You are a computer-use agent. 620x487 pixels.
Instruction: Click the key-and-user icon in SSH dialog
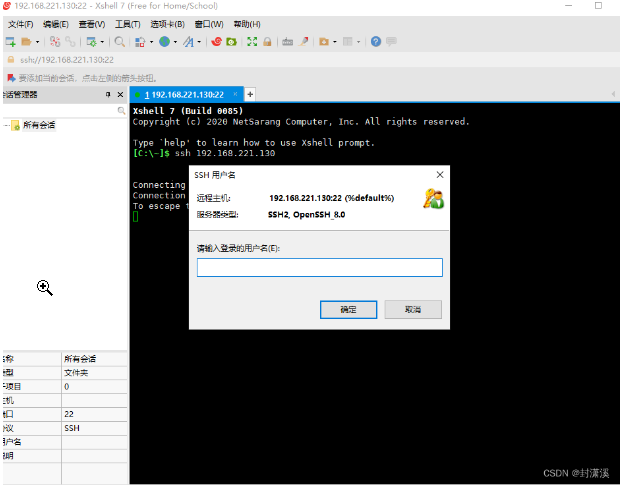pyautogui.click(x=433, y=199)
